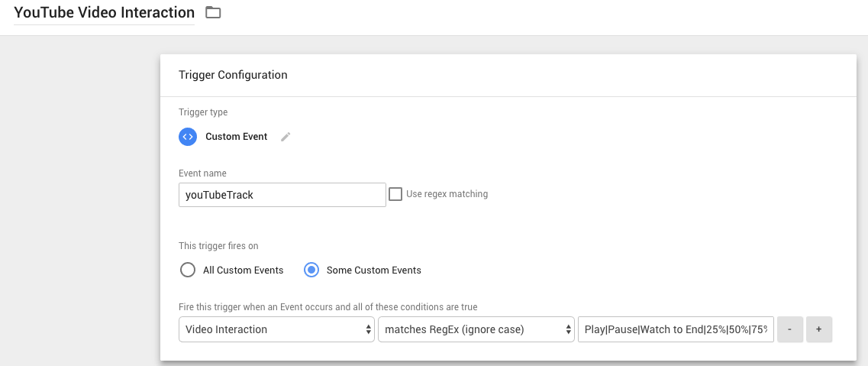
Task: Add a condition with the plus button
Action: pyautogui.click(x=818, y=329)
